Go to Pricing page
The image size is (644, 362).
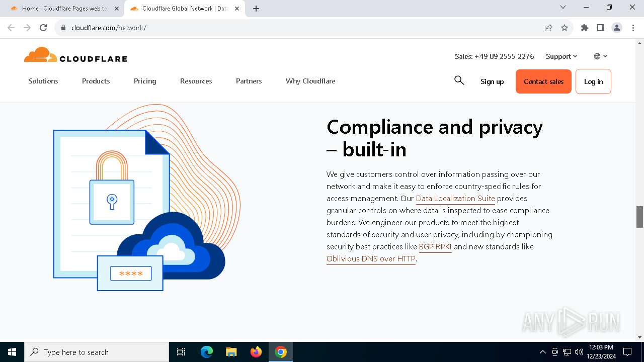[x=145, y=81]
